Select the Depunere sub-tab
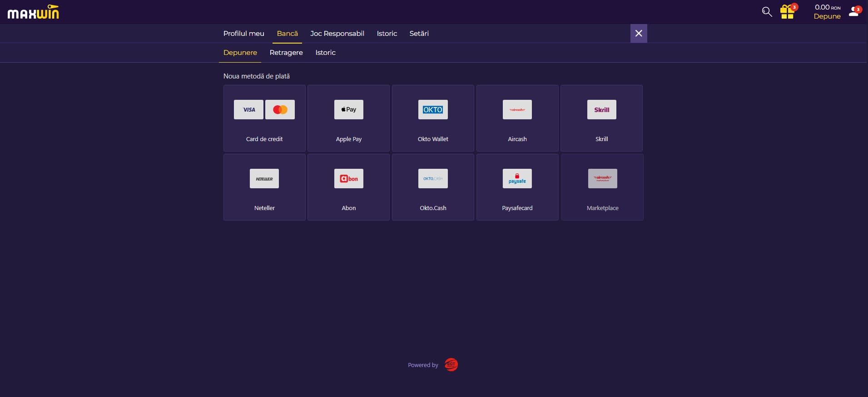This screenshot has height=397, width=868. (x=240, y=53)
